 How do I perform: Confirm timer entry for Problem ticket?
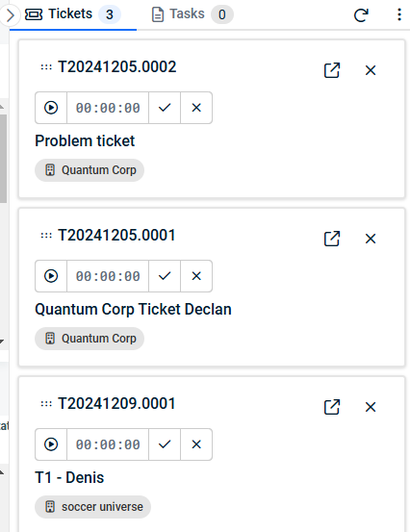tap(165, 108)
